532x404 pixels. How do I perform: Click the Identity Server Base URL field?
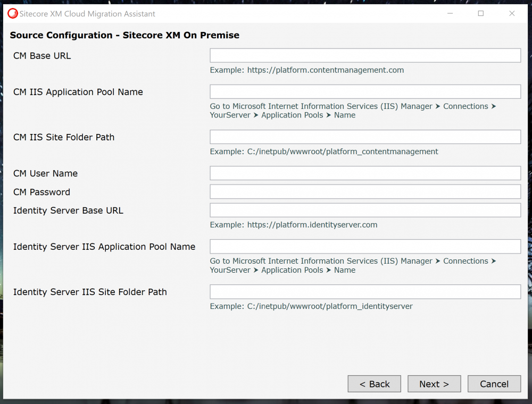point(365,210)
